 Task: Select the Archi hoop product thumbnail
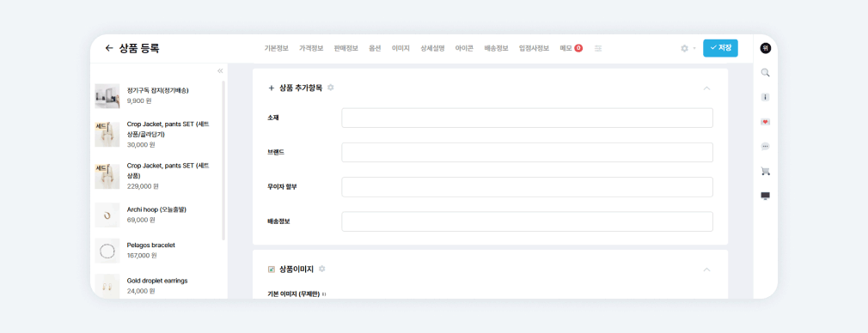click(107, 215)
